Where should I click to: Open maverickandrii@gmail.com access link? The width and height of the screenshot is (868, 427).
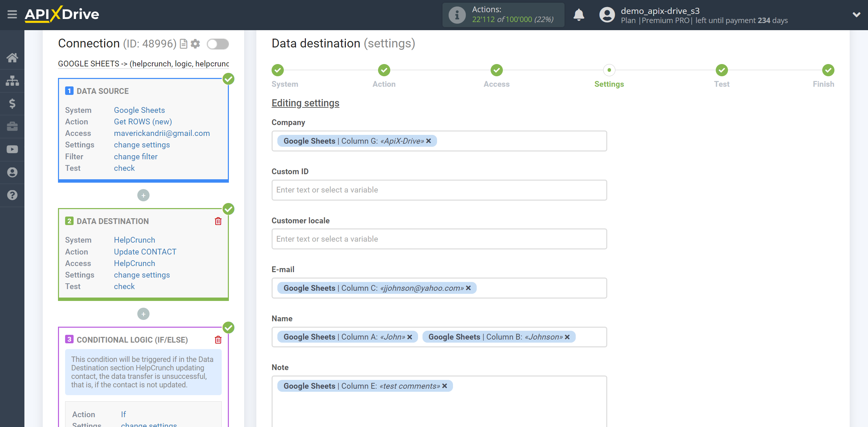pyautogui.click(x=162, y=133)
